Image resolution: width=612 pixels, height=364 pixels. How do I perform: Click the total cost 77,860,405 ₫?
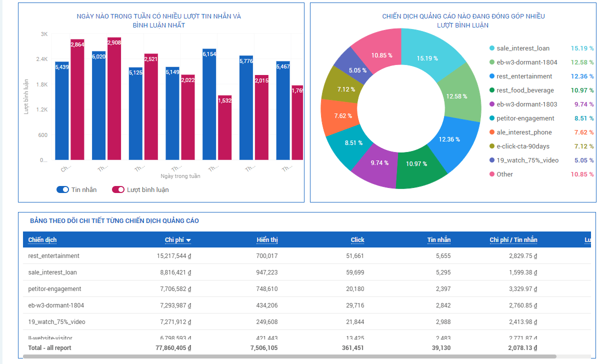pos(173,348)
